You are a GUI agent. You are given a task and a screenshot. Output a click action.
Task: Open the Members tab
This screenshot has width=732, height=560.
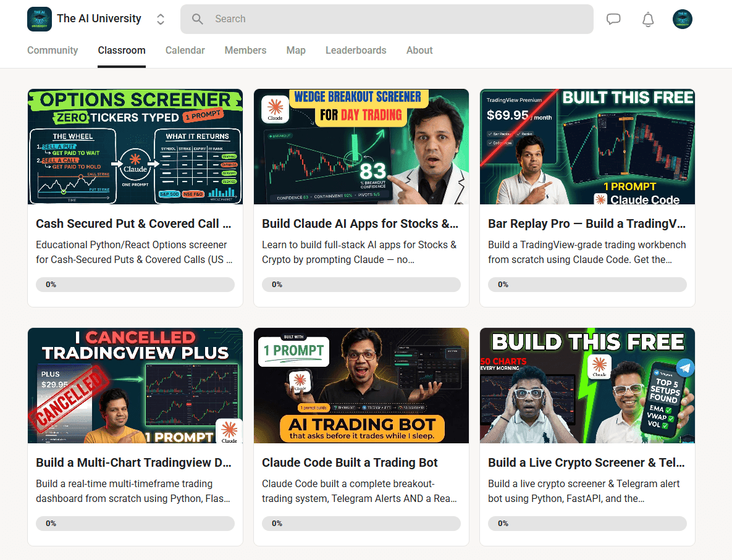pyautogui.click(x=245, y=51)
